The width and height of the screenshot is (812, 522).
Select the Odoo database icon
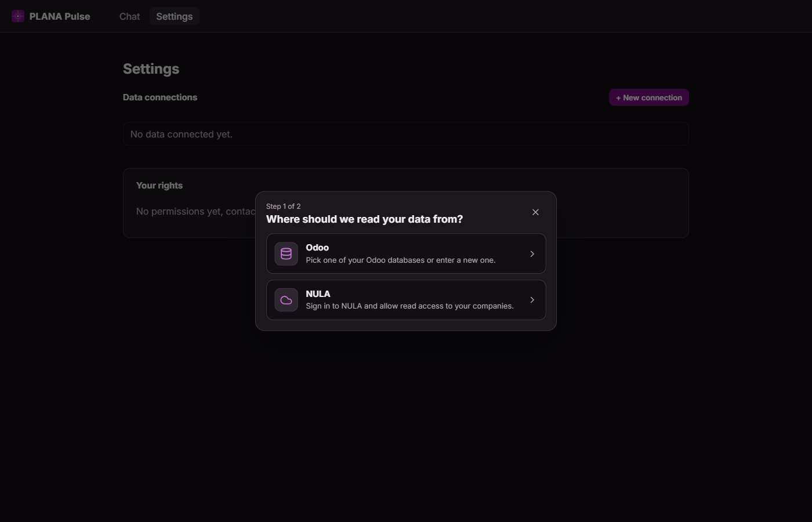click(x=286, y=253)
